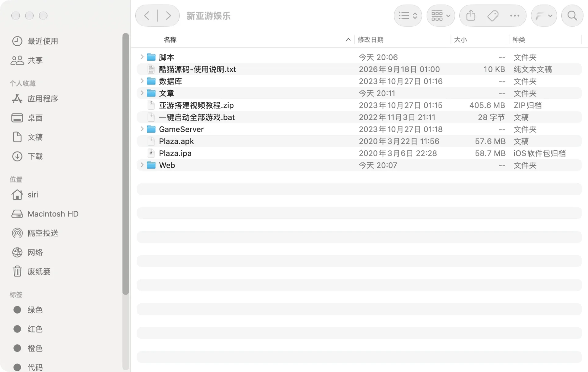Select 文稿 in the sidebar

coord(27,137)
